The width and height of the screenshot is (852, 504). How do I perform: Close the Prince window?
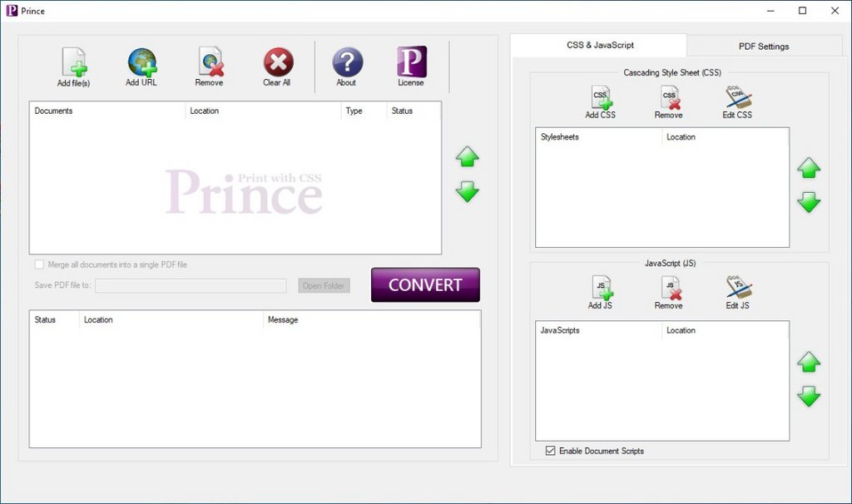835,10
